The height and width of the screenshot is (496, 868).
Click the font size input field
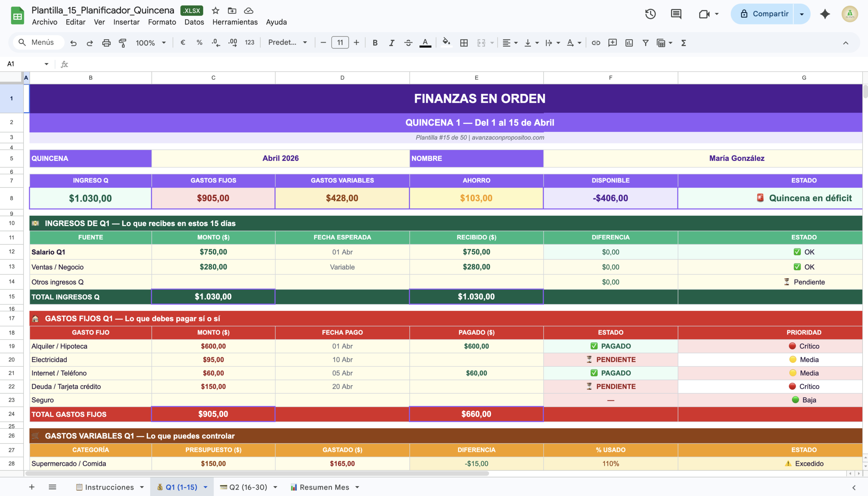pyautogui.click(x=340, y=43)
